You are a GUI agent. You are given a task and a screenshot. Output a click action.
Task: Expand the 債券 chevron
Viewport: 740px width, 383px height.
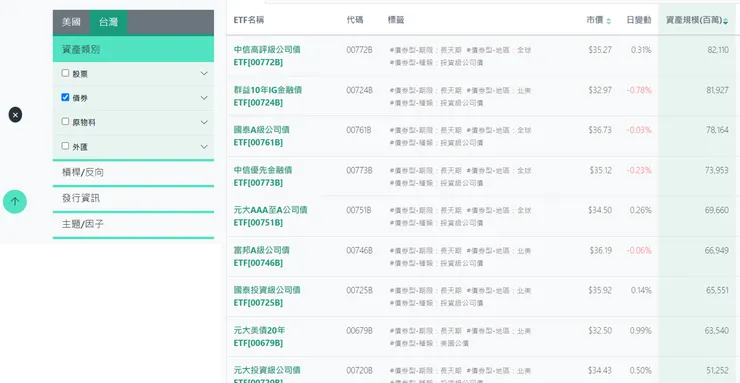click(204, 98)
